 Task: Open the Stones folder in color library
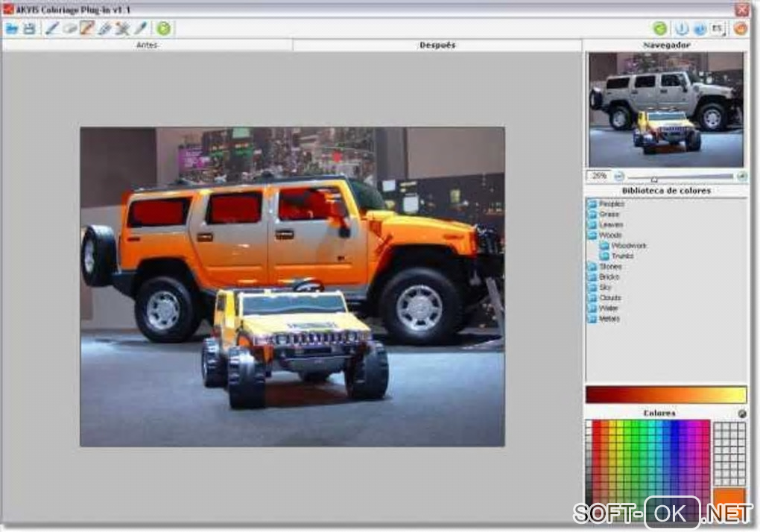pyautogui.click(x=604, y=267)
